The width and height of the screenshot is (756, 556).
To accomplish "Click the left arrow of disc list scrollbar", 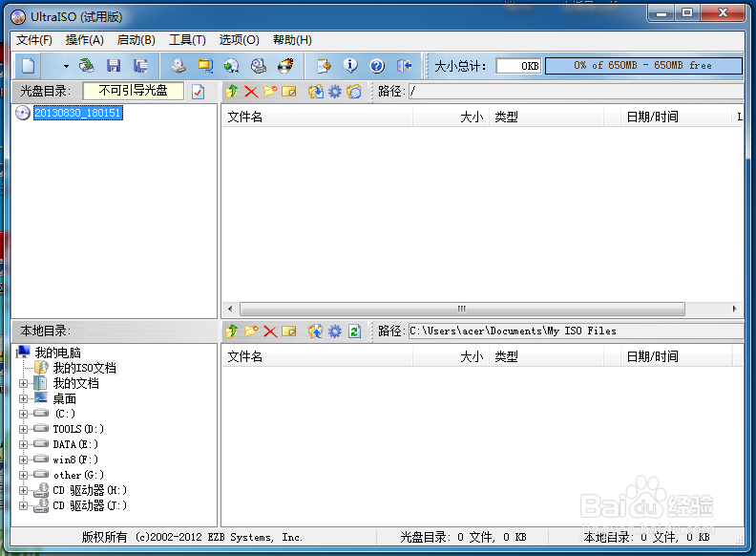I will pyautogui.click(x=230, y=309).
